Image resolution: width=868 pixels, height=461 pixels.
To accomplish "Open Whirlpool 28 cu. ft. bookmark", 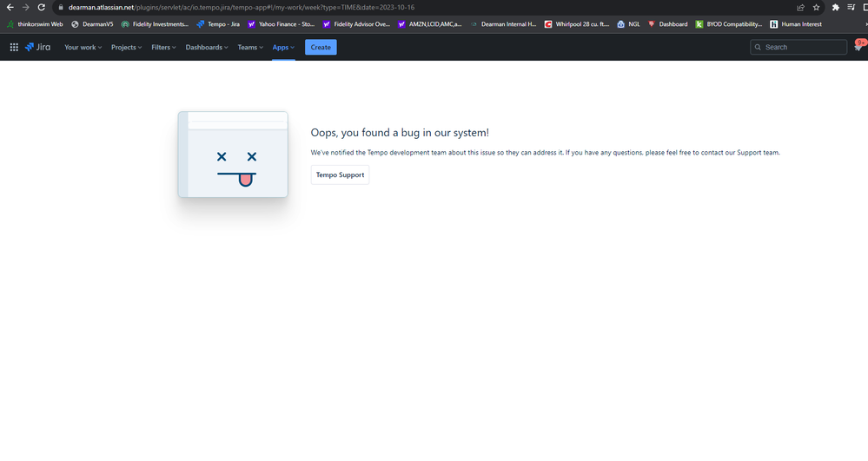I will click(x=577, y=24).
